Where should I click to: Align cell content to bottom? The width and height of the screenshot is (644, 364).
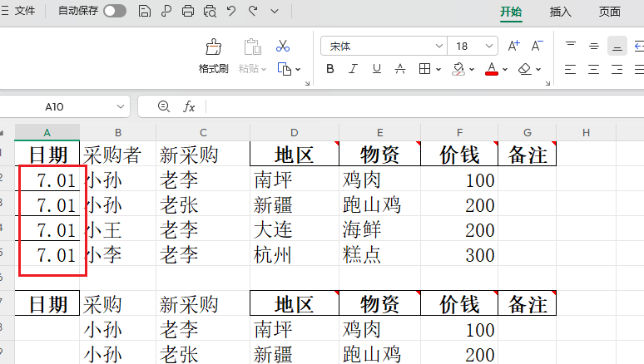click(617, 46)
